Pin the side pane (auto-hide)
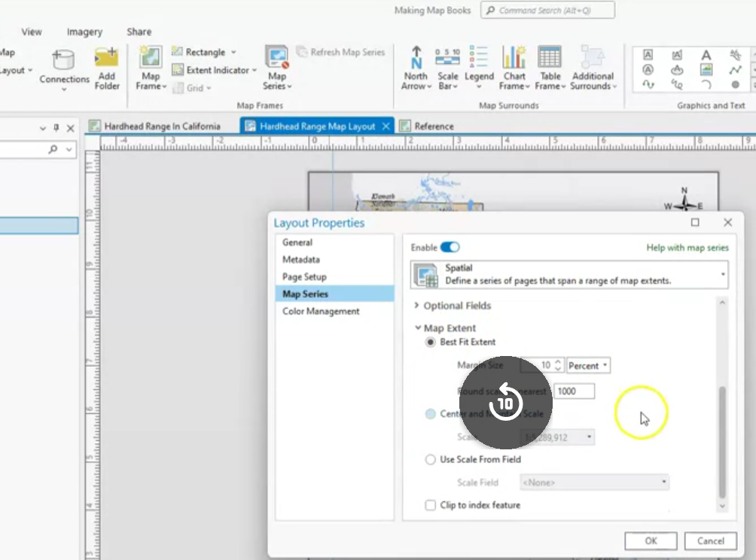The image size is (756, 560). coord(56,128)
